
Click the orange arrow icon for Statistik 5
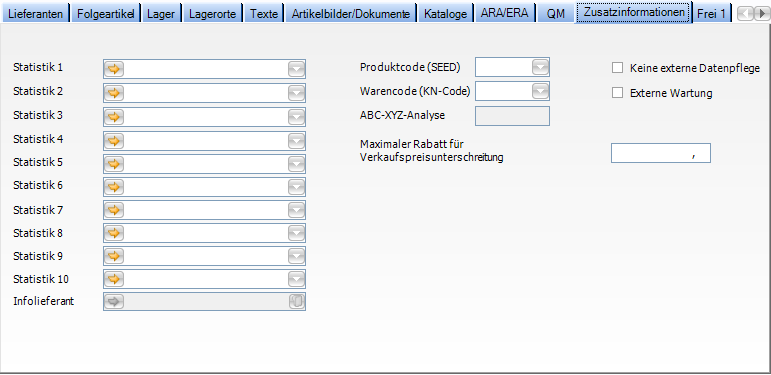[x=114, y=164]
